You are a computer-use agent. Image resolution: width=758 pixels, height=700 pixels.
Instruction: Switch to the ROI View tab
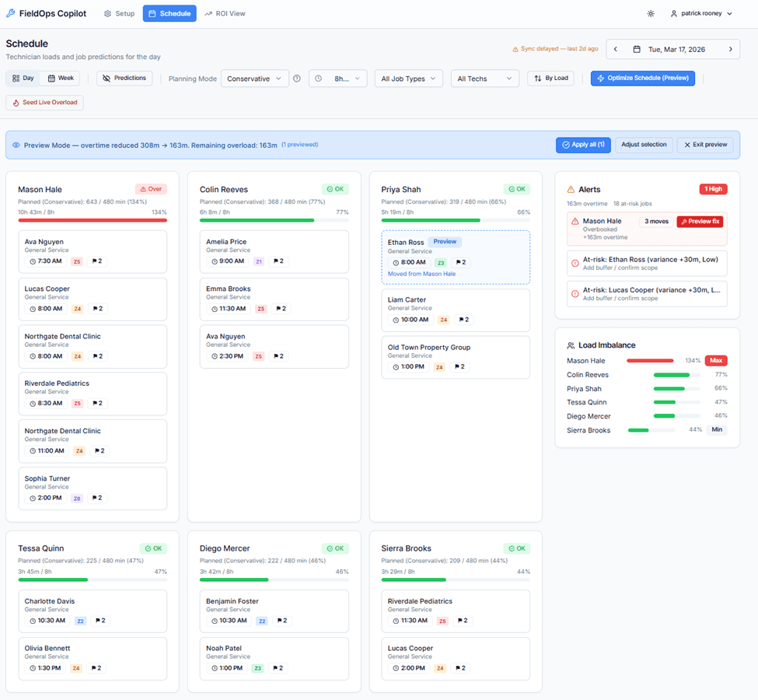click(x=224, y=13)
